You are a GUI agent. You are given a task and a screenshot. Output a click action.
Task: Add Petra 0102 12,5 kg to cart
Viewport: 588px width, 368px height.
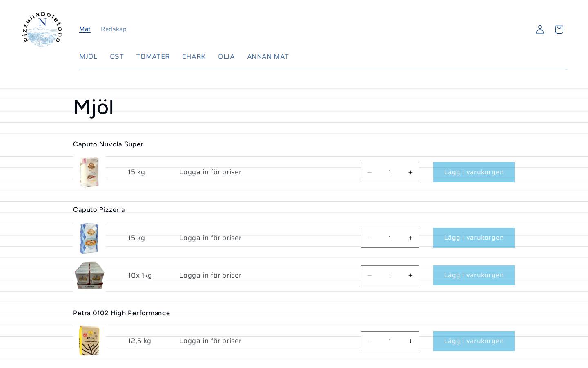tap(474, 341)
